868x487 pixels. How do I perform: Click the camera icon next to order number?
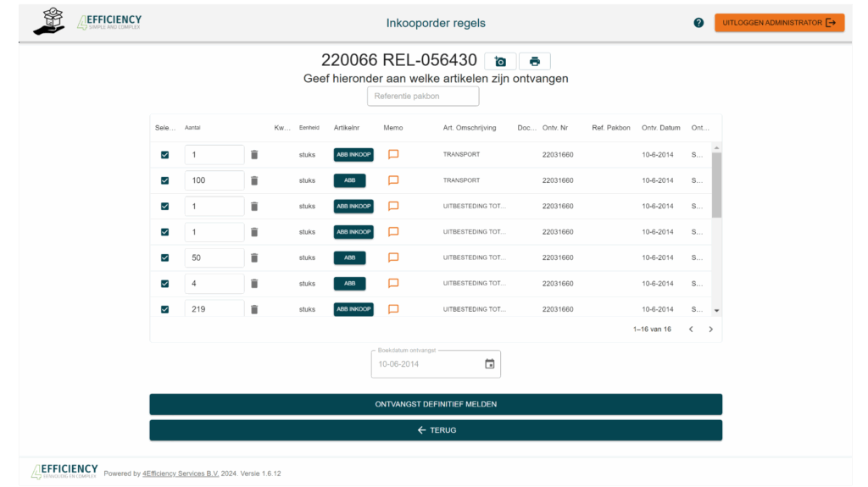500,62
